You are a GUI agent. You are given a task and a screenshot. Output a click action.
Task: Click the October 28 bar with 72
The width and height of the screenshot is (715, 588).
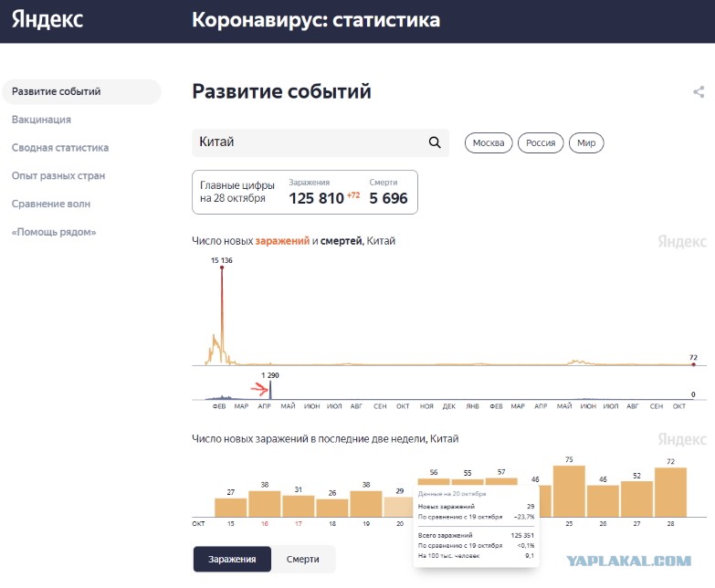(670, 492)
